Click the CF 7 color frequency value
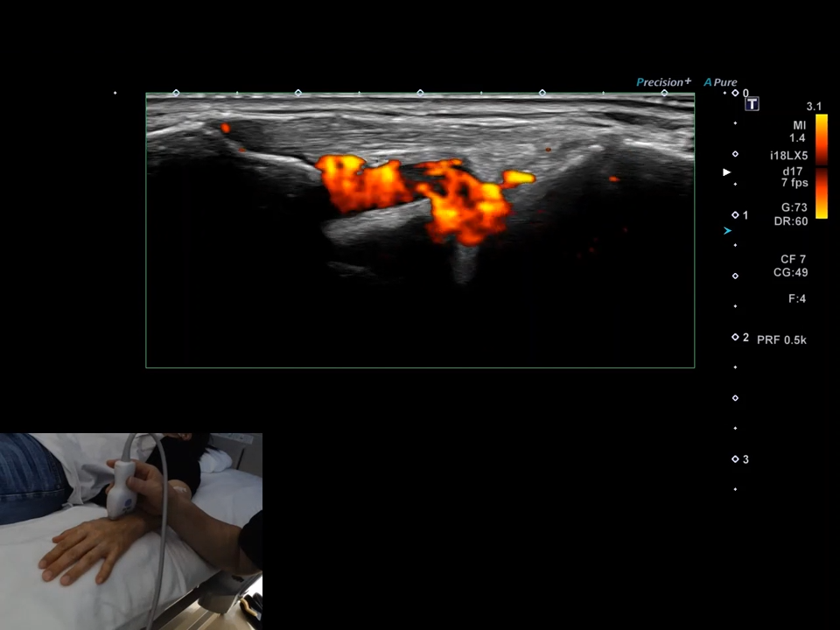The height and width of the screenshot is (630, 840). tap(794, 259)
